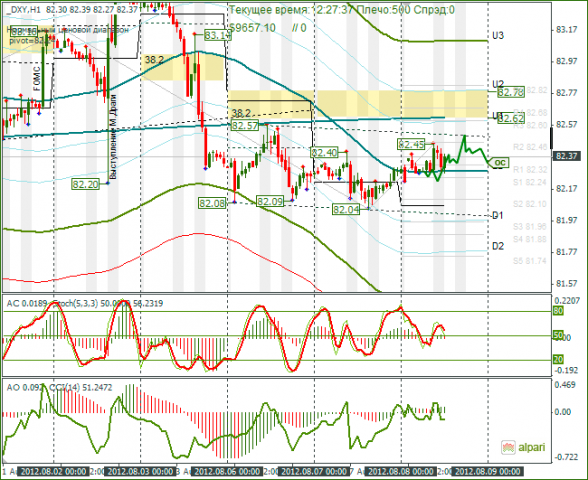The image size is (588, 480).
Task: Click the 2012.08.03 00:00 date marker
Action: [x=141, y=471]
